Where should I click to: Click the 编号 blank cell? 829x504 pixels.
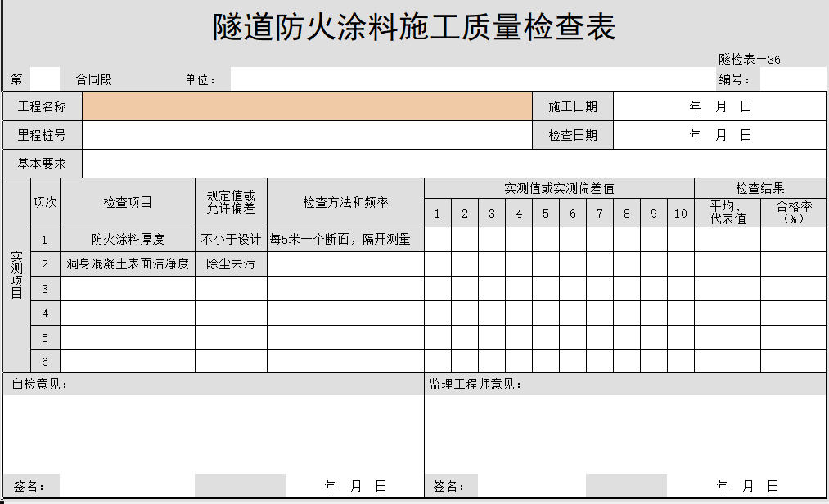tap(792, 79)
